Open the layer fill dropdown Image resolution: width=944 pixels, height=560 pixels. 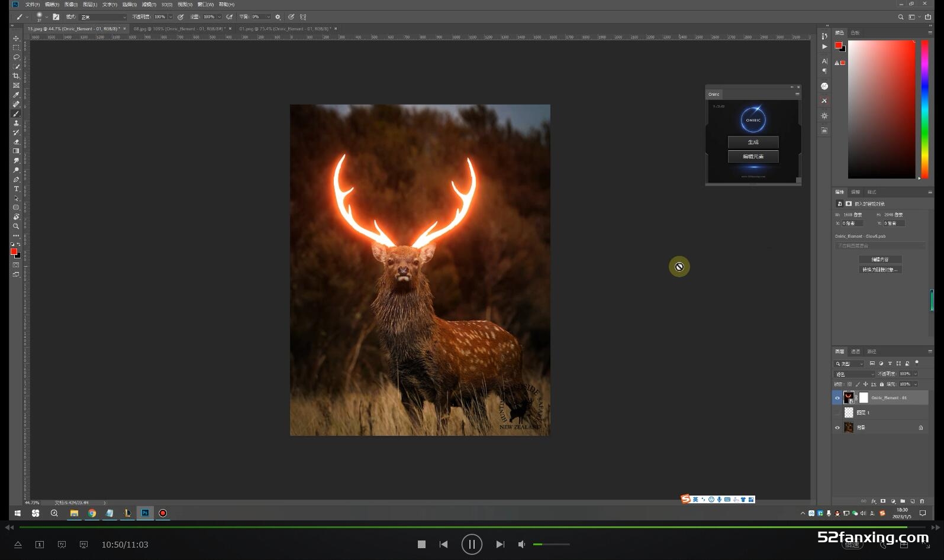(x=916, y=384)
